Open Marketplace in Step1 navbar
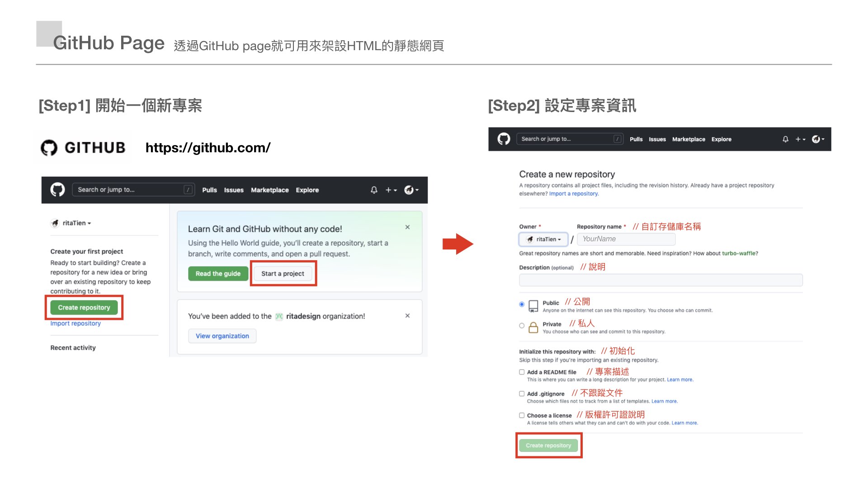This screenshot has height=488, width=868. [x=269, y=190]
